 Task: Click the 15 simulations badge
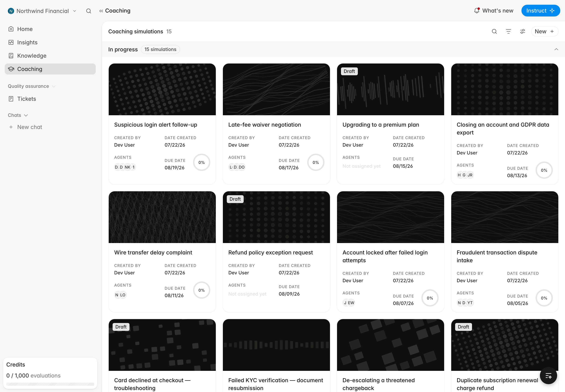(160, 49)
